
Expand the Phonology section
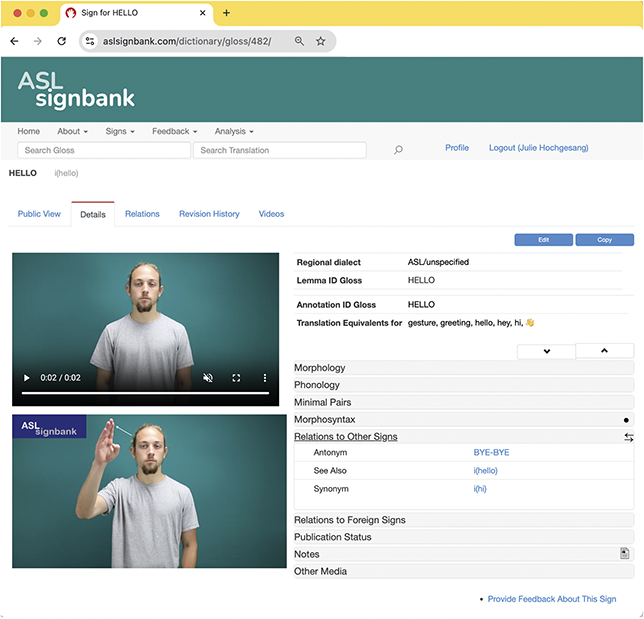click(x=464, y=385)
